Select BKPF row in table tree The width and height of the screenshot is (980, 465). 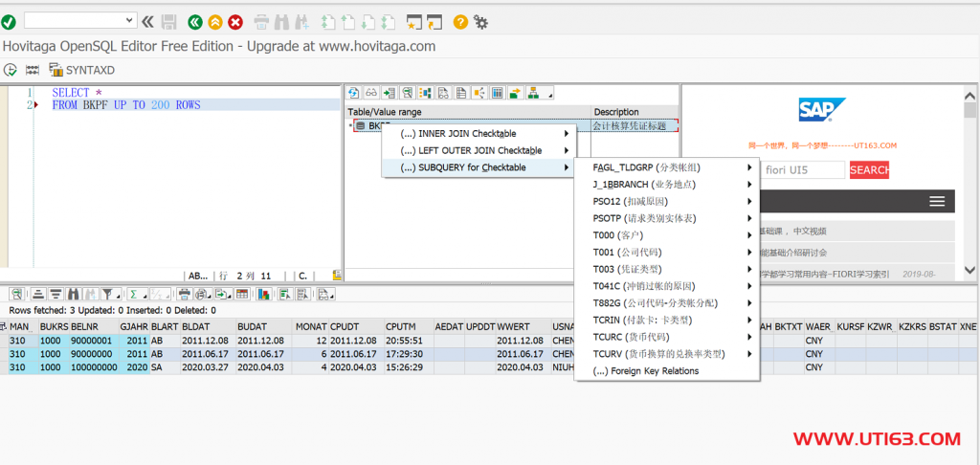(515, 125)
